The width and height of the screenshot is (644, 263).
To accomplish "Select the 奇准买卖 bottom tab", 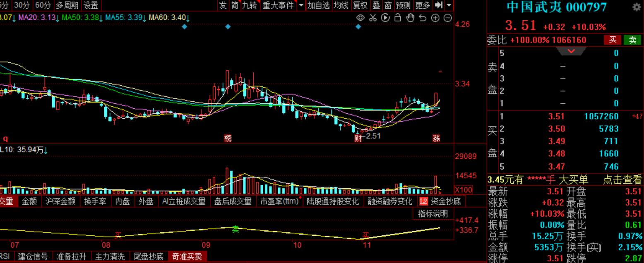I will 187,256.
